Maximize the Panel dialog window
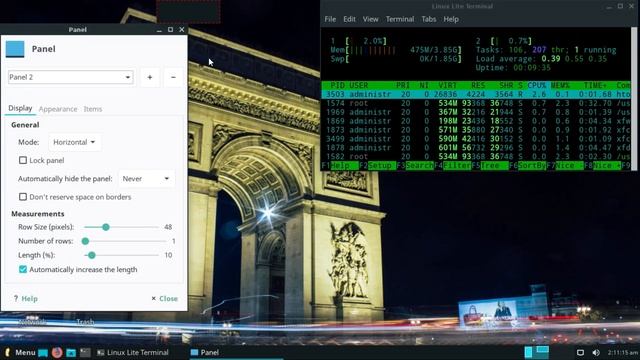 pyautogui.click(x=170, y=30)
